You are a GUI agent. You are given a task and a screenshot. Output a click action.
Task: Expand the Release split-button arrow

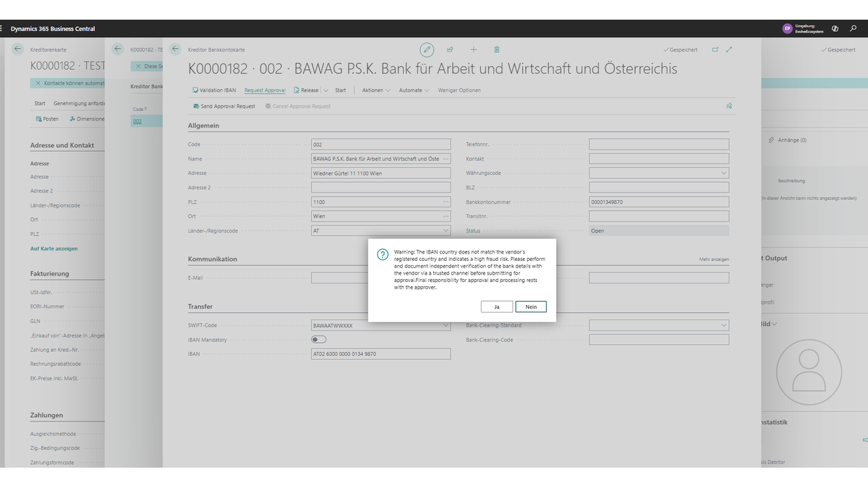tap(326, 90)
